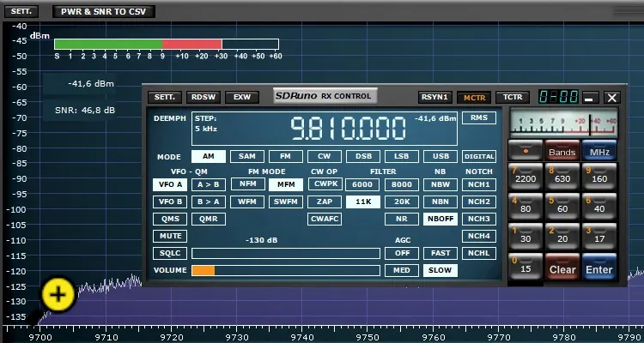644x343 pixels.
Task: Toggle NCH2 notch filter
Action: (x=479, y=202)
